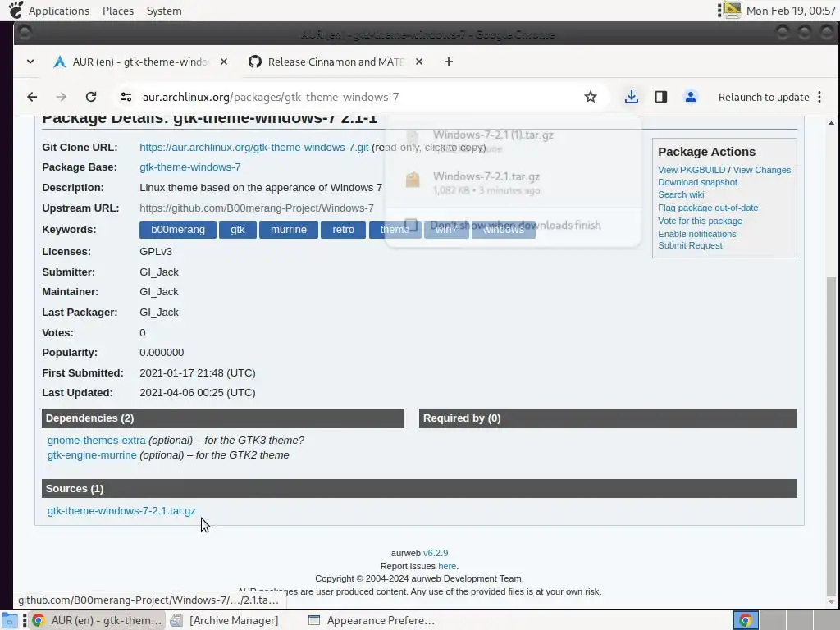
Task: Download gtk-theme-windows-7-2.1.tar.gz source
Action: pyautogui.click(x=121, y=511)
